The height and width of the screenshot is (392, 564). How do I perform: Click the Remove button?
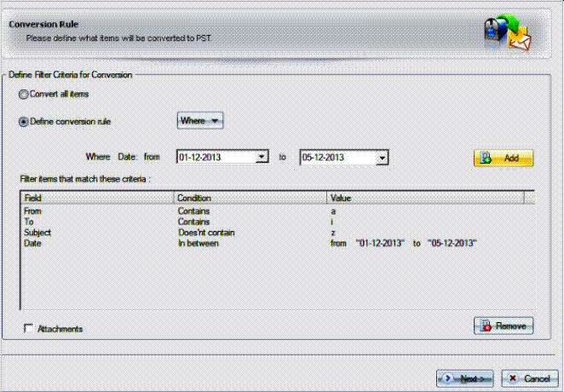tap(504, 326)
